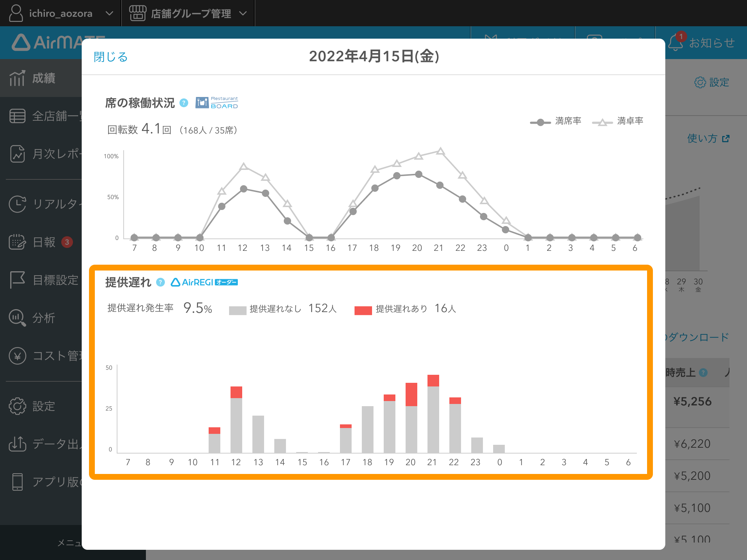The height and width of the screenshot is (560, 747).
Task: Click the 回転数 4.1回 value
Action: tap(156, 129)
